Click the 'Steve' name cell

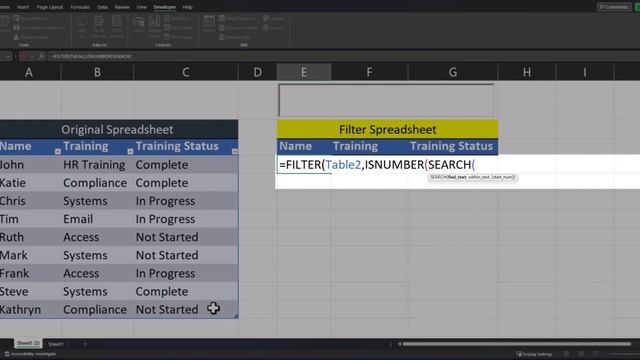[30, 291]
